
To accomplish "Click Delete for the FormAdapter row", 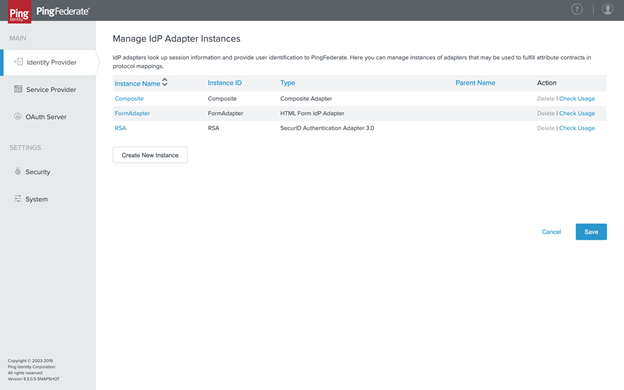I will 546,113.
